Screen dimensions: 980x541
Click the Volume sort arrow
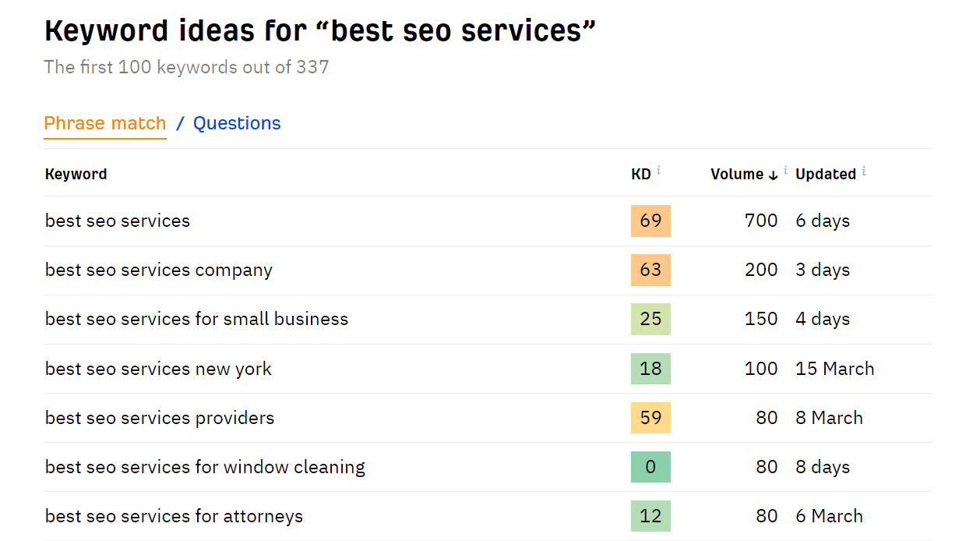pos(773,175)
